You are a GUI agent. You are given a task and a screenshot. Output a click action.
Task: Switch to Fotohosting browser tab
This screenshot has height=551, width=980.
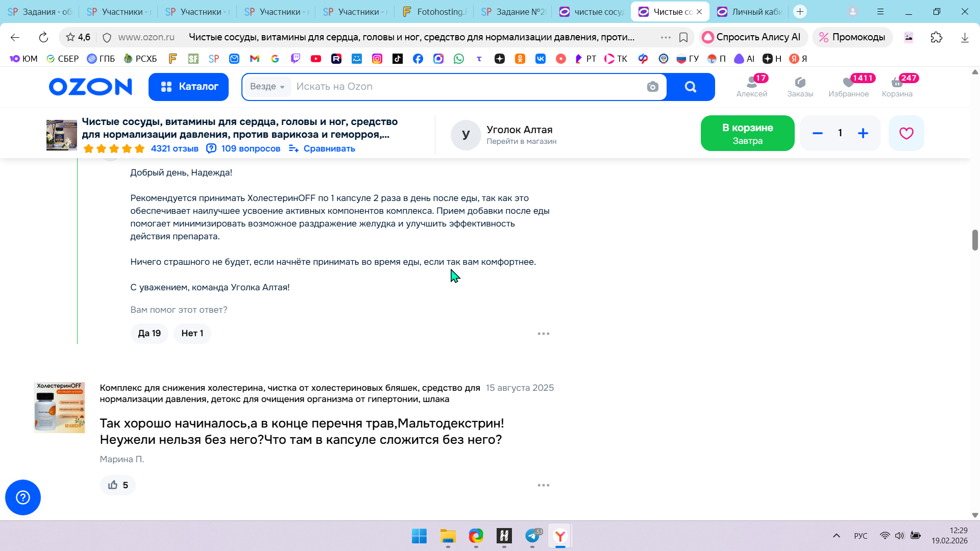pos(435,12)
